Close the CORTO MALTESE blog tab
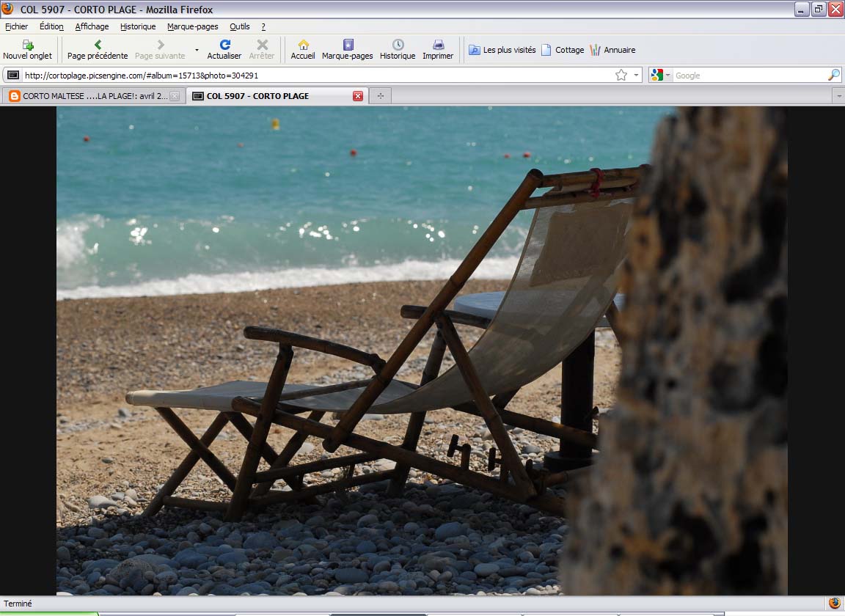845x616 pixels. (175, 96)
